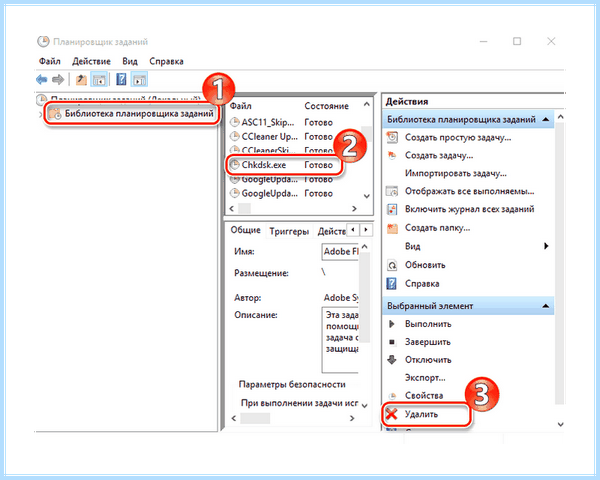
Task: Open the Действие menu
Action: (x=91, y=61)
